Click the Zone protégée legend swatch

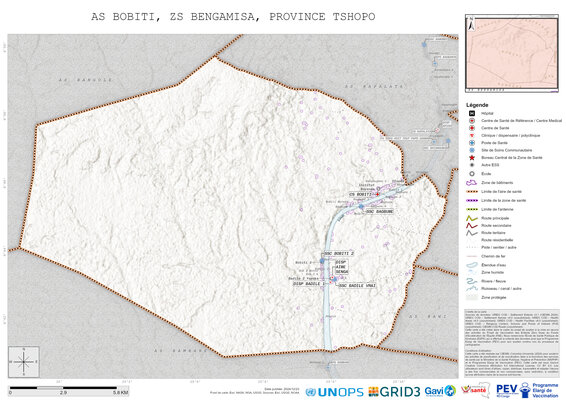[x=471, y=297]
